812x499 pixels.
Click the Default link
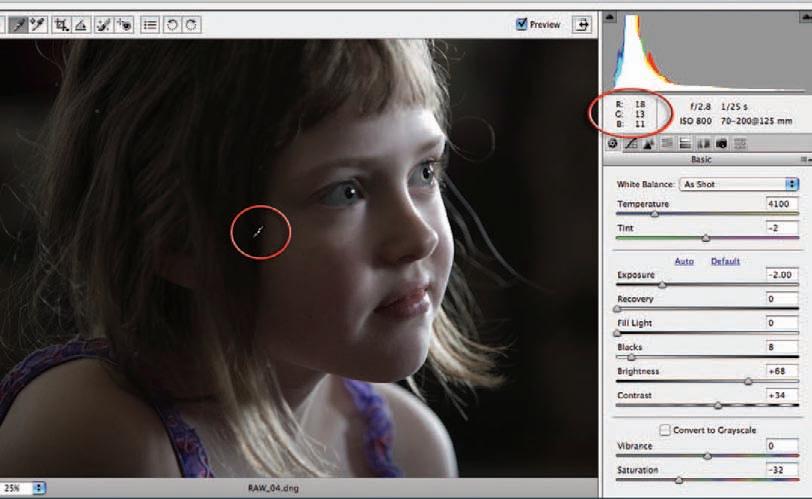tap(725, 261)
